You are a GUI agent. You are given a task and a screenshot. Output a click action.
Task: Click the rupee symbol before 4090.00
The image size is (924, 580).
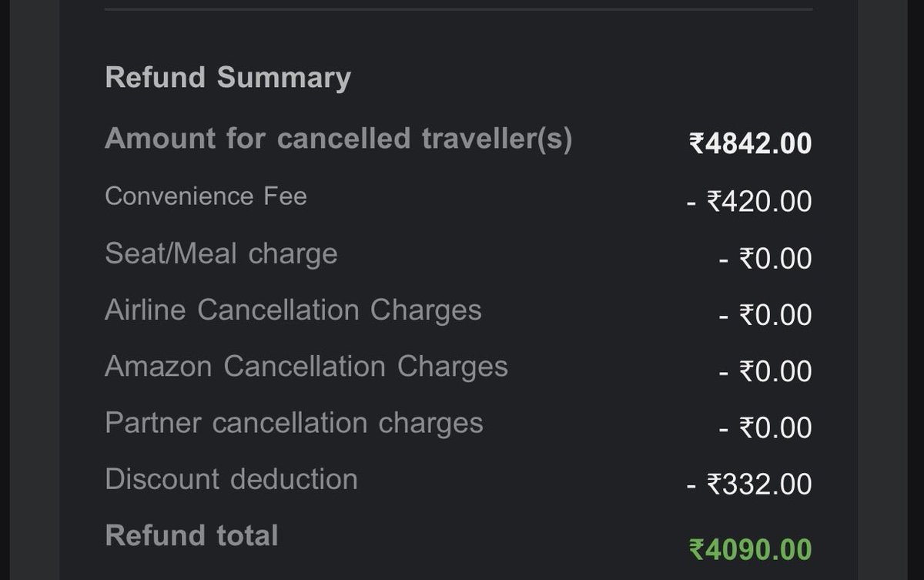[x=696, y=550]
